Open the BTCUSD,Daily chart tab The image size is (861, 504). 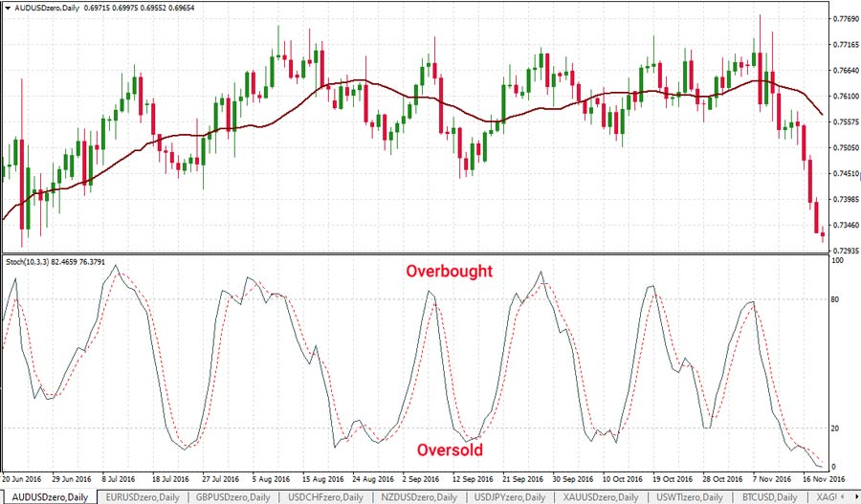tap(769, 496)
